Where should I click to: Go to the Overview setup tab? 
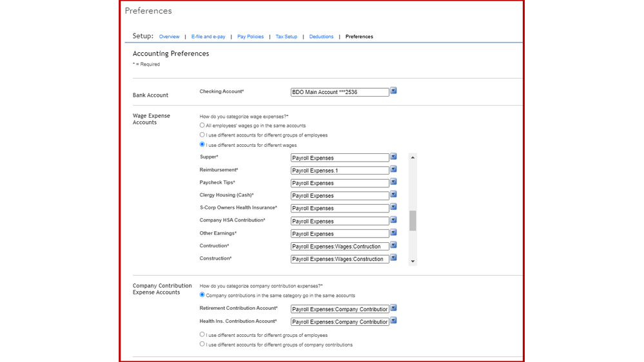[169, 37]
